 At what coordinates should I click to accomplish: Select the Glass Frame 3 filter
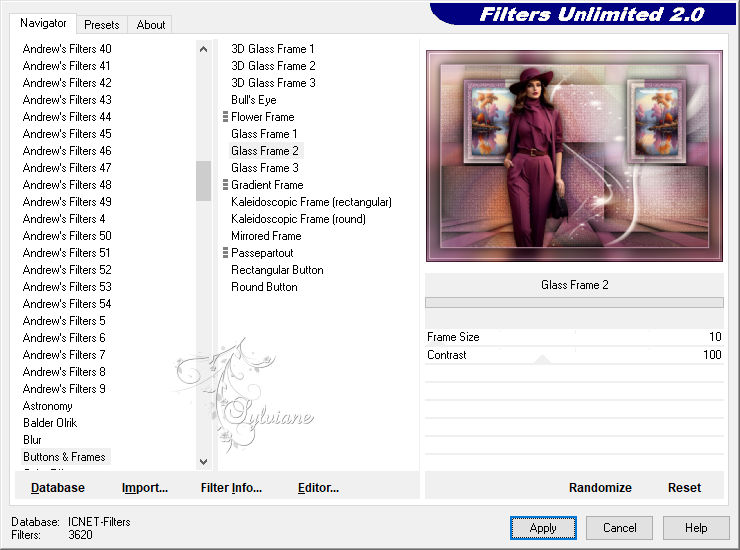(265, 168)
